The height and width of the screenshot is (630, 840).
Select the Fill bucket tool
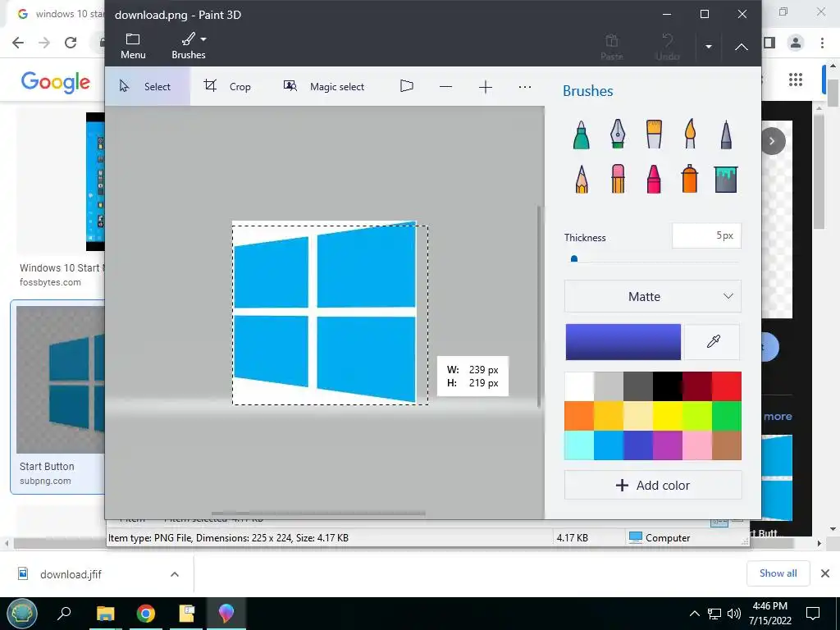pyautogui.click(x=726, y=179)
